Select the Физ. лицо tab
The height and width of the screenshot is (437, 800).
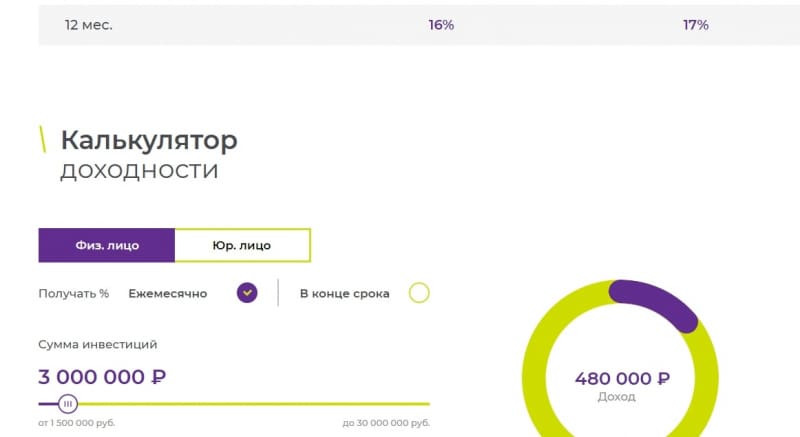[x=107, y=245]
